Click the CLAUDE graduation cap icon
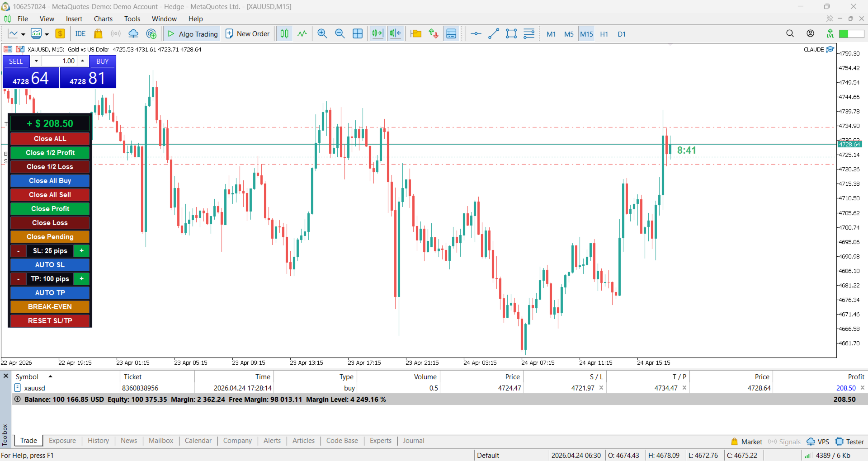 [830, 49]
